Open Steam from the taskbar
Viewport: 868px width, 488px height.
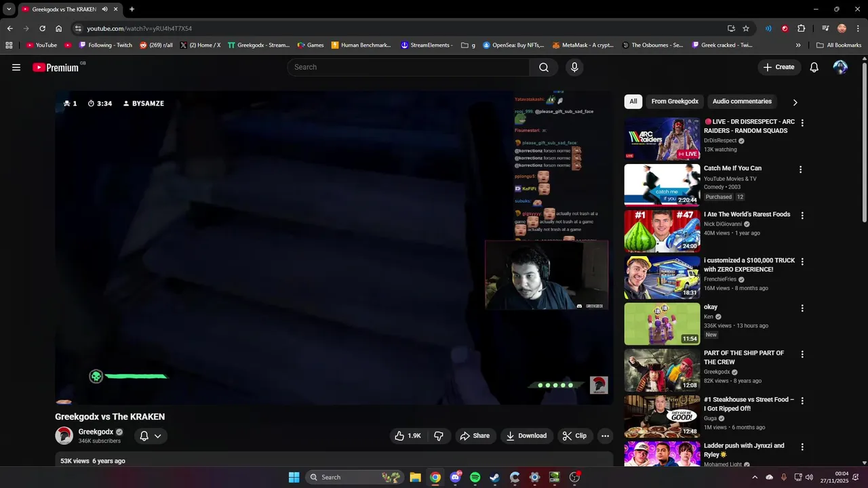click(494, 477)
